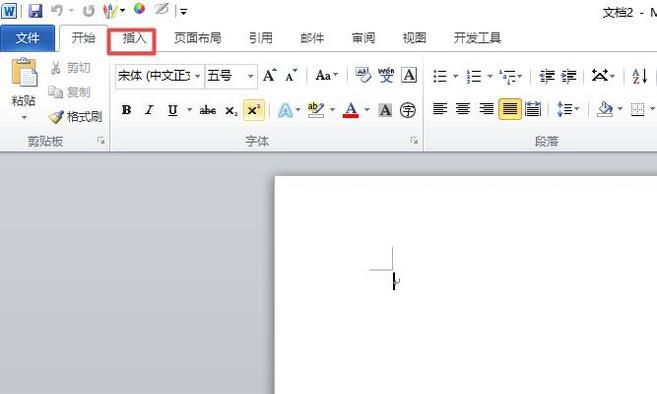Apply distributed alignment
Image resolution: width=657 pixels, height=394 pixels.
pyautogui.click(x=533, y=109)
